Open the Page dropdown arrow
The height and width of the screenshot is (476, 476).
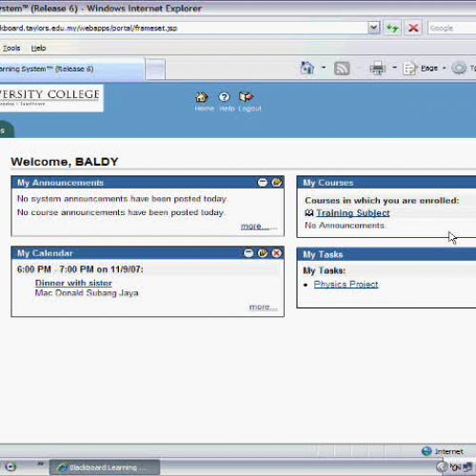click(x=445, y=68)
